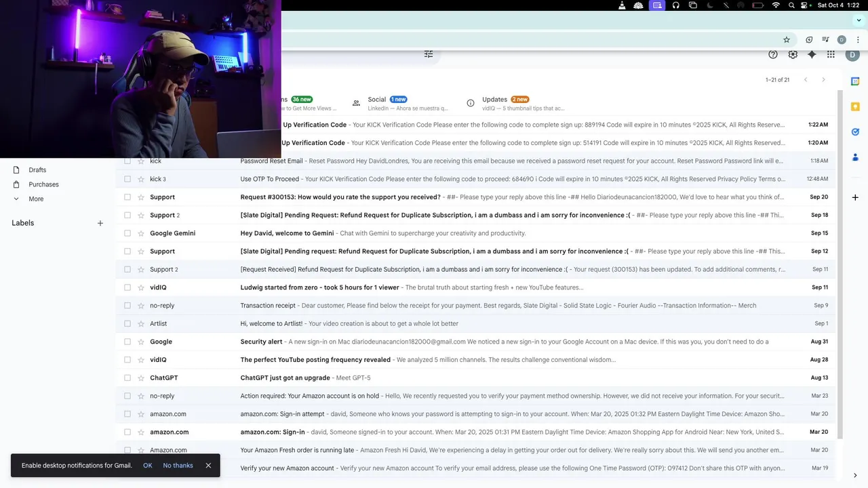Open Amazon account is on hold email
This screenshot has height=488, width=868.
tap(475, 396)
